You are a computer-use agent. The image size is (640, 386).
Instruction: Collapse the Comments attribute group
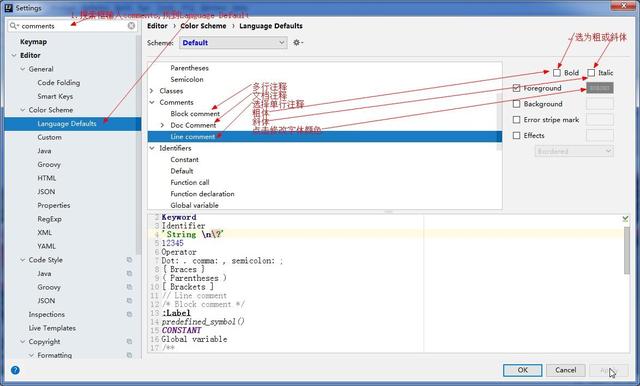[152, 102]
